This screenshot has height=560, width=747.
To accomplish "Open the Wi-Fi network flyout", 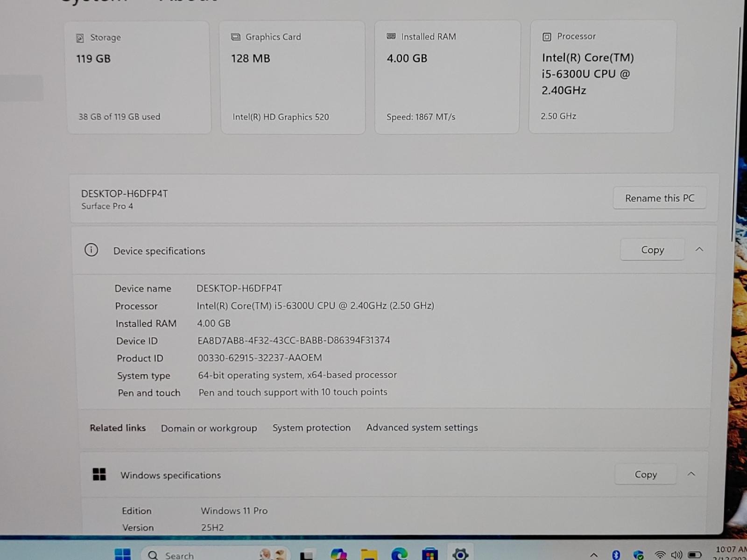I will (660, 554).
